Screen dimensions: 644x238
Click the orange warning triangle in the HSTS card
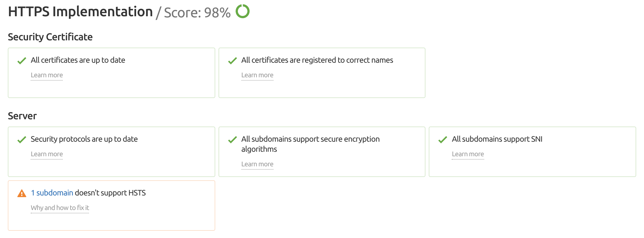[22, 193]
